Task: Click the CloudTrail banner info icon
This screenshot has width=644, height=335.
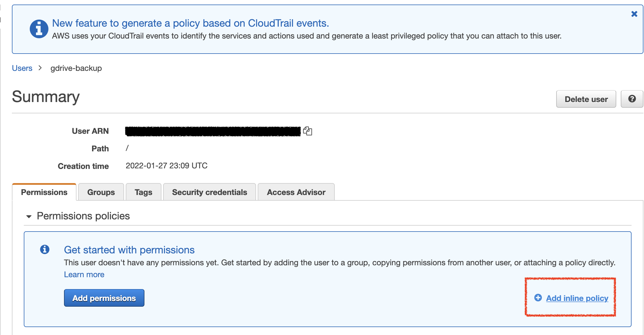Action: [x=39, y=29]
